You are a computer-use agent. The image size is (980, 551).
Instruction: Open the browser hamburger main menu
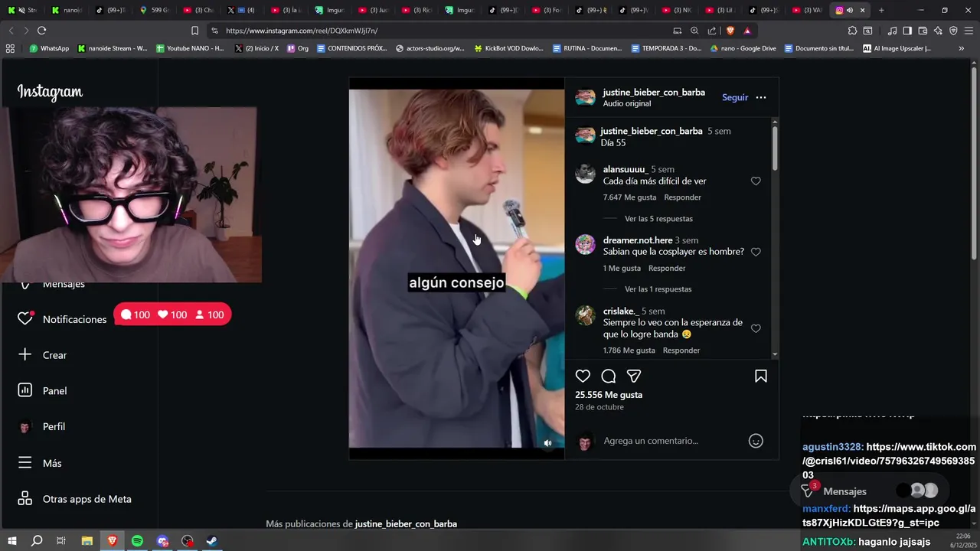click(969, 31)
